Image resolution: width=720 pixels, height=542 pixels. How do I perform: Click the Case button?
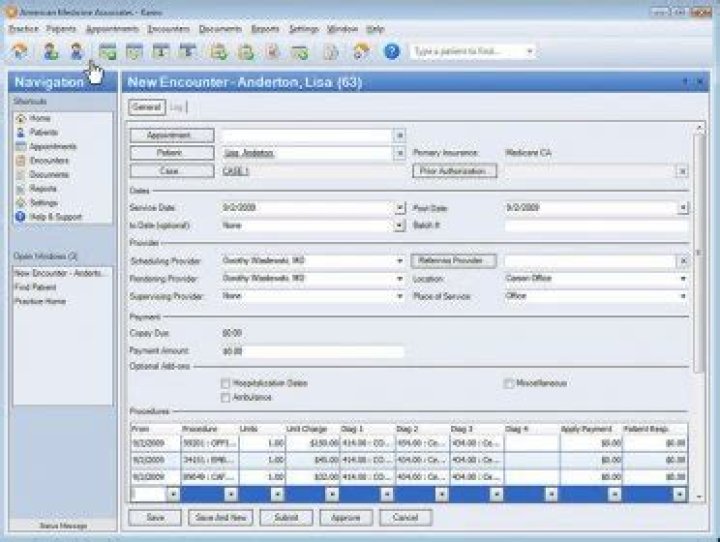[x=172, y=171]
